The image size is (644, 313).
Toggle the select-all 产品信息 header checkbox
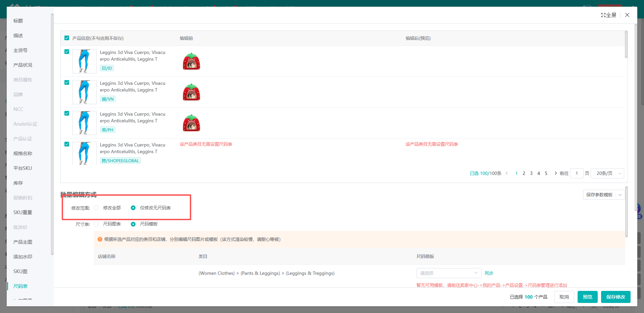(67, 38)
